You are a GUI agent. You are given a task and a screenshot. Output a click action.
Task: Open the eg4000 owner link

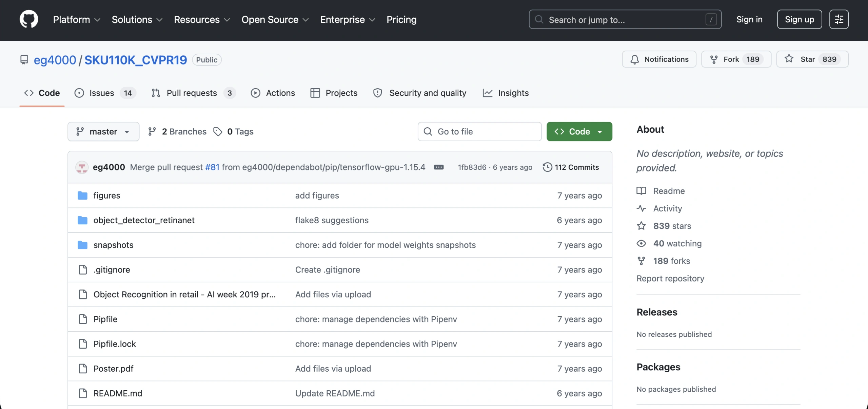click(x=55, y=60)
